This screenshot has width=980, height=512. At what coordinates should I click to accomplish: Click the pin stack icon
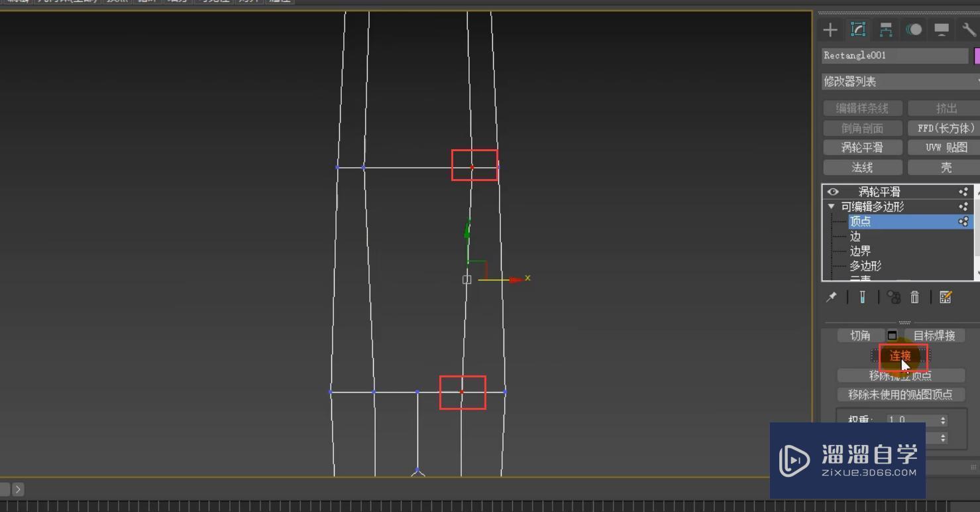coord(831,297)
